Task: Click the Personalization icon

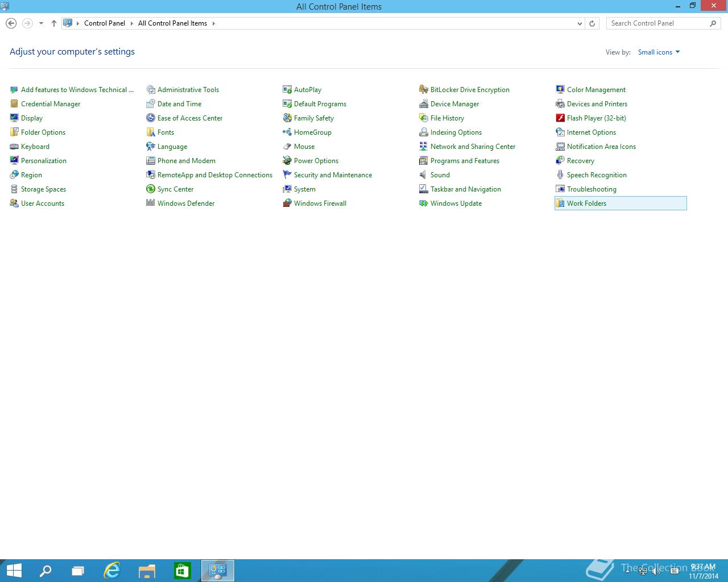Action: click(14, 161)
